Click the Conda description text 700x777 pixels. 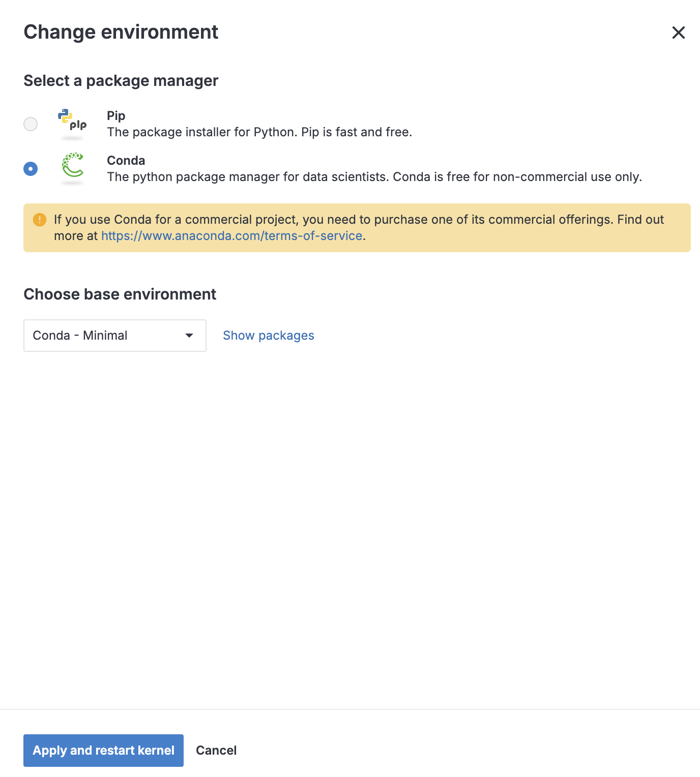(x=374, y=177)
